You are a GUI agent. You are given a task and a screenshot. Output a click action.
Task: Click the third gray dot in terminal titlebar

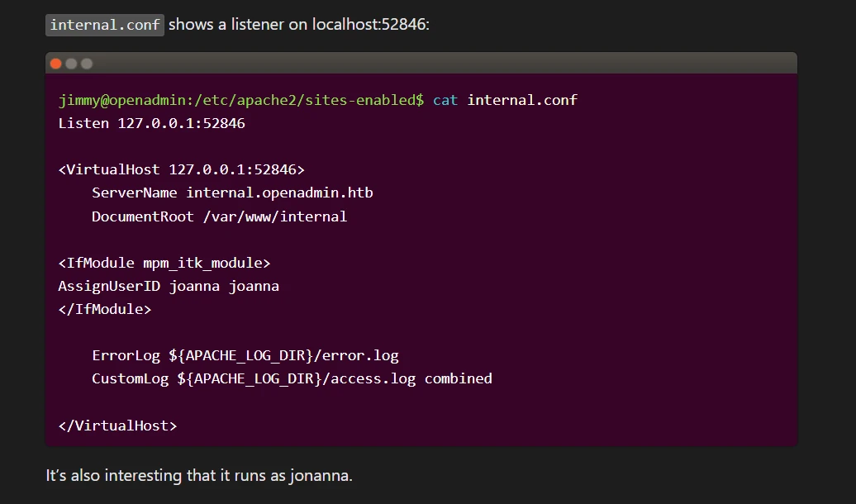click(x=86, y=64)
